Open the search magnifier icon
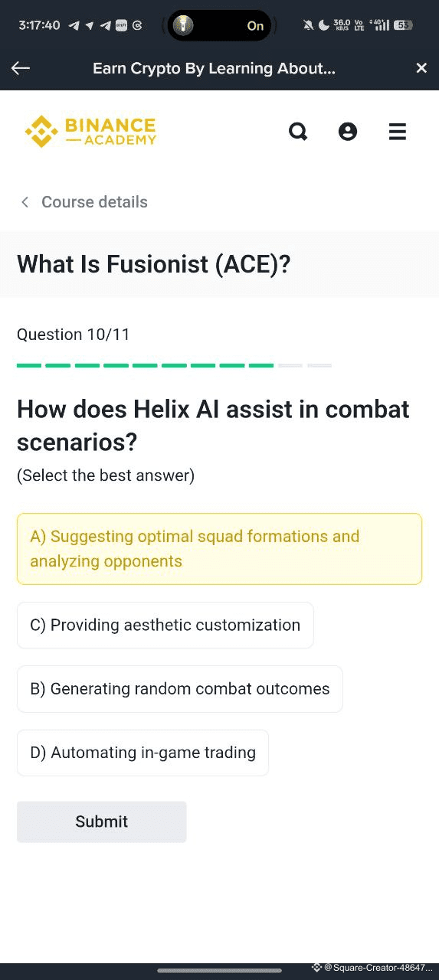The image size is (439, 980). pyautogui.click(x=298, y=132)
